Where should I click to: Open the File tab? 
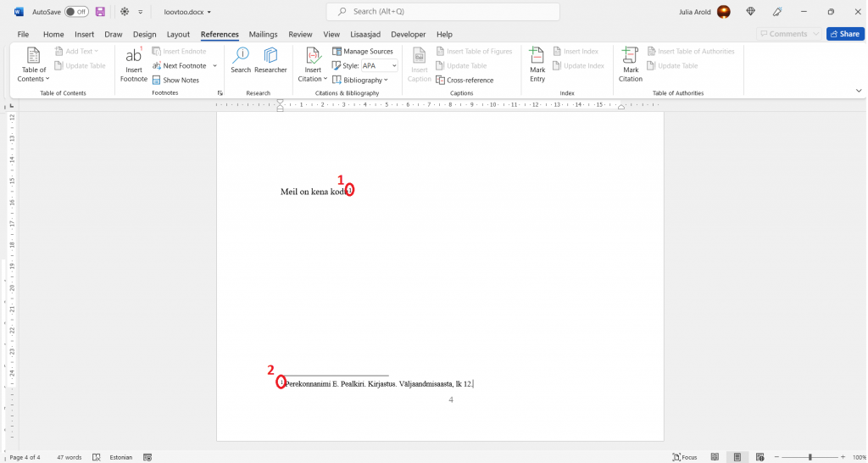pyautogui.click(x=23, y=34)
